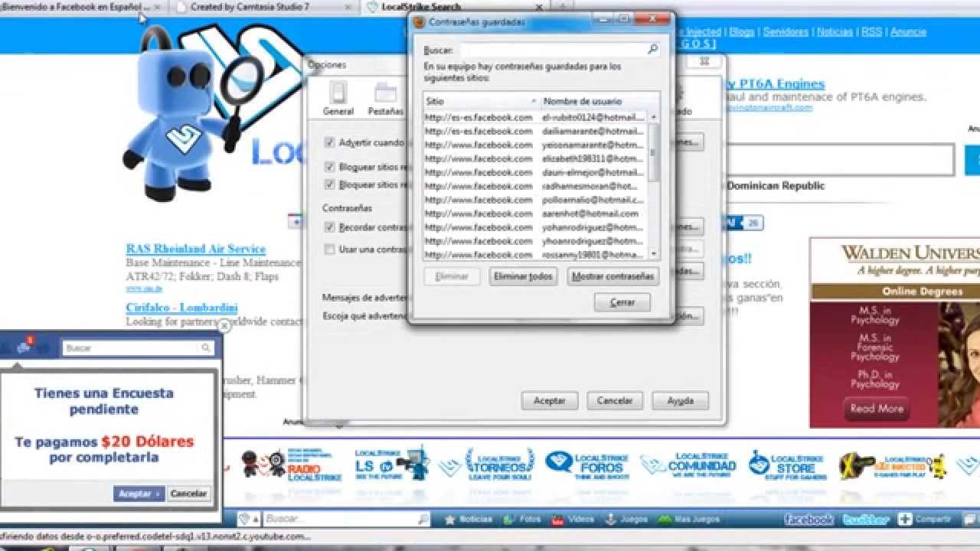This screenshot has height=551, width=980.
Task: Open the Blogs link in page header
Action: (x=742, y=32)
